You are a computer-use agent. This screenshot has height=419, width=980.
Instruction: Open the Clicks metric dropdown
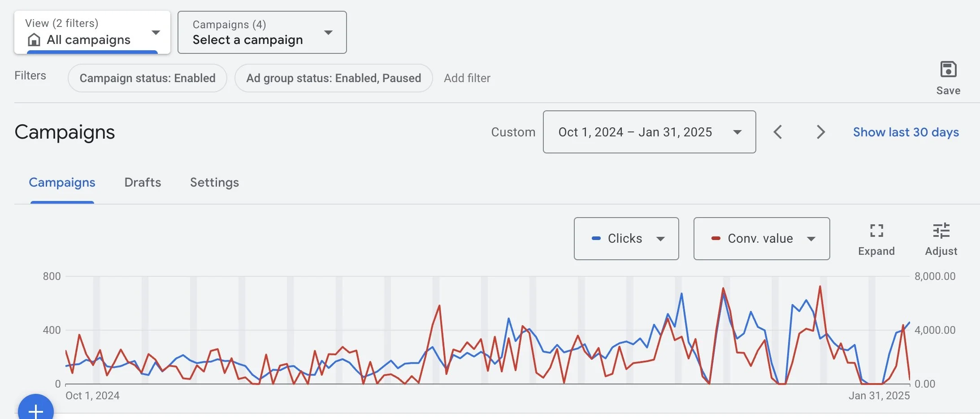[626, 239]
